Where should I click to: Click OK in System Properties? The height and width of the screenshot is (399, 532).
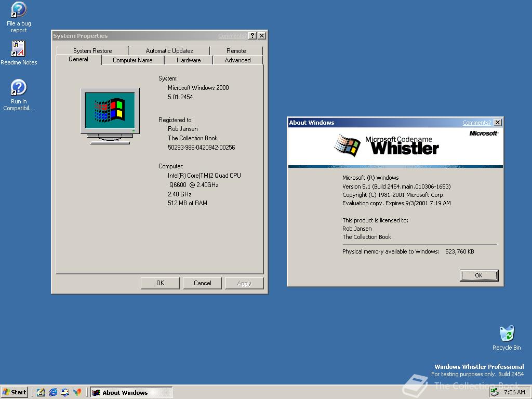pos(160,283)
